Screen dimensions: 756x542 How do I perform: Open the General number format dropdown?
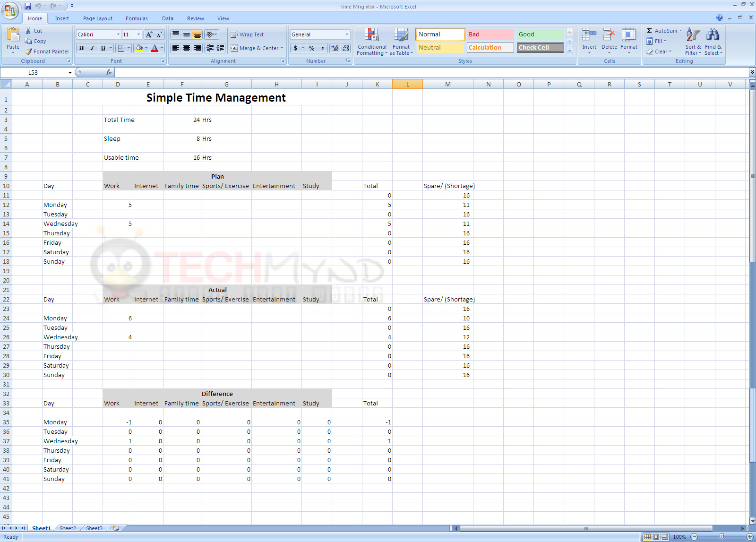tap(346, 34)
